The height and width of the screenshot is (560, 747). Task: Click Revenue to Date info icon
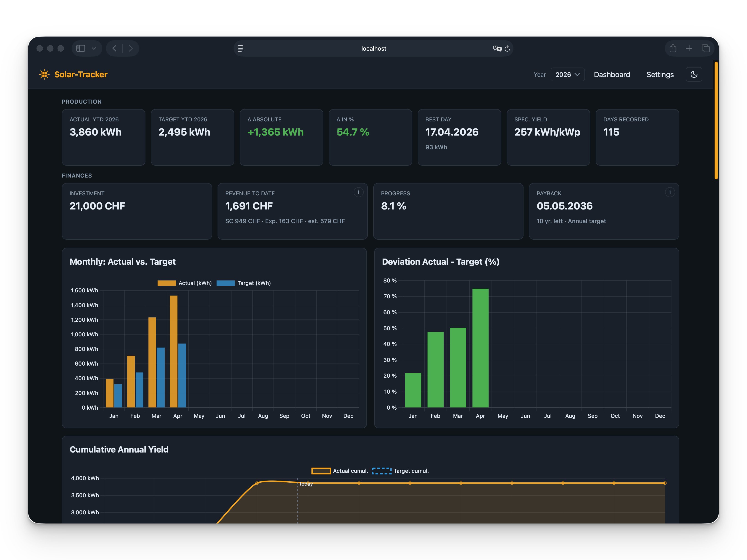click(358, 192)
